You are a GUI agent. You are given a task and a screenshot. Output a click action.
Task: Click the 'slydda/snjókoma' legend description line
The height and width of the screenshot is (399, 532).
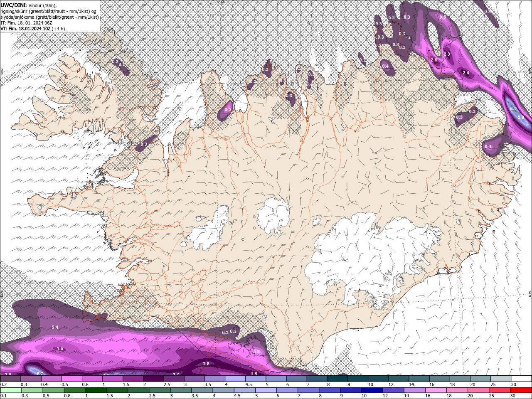click(49, 17)
